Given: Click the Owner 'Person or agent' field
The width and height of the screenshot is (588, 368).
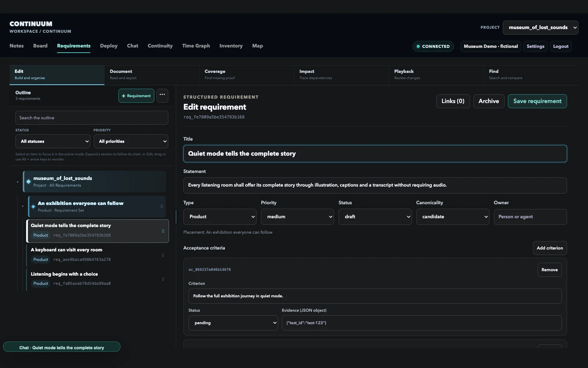Looking at the screenshot, I should click(530, 217).
